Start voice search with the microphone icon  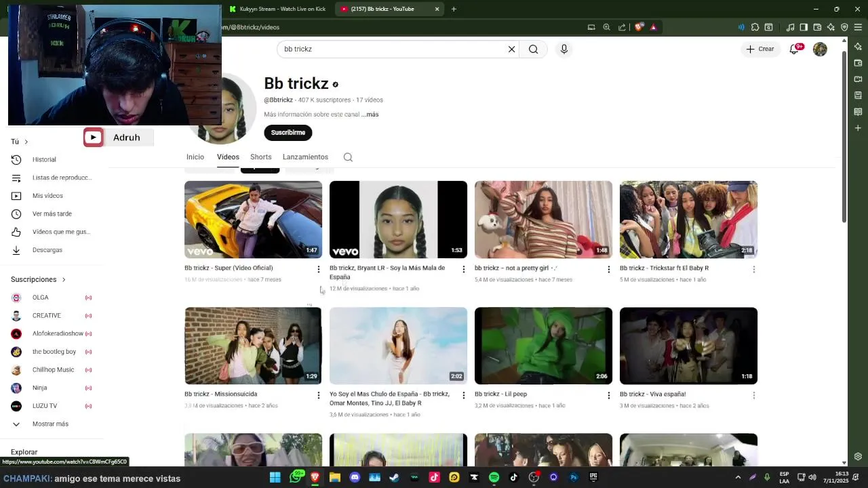564,49
